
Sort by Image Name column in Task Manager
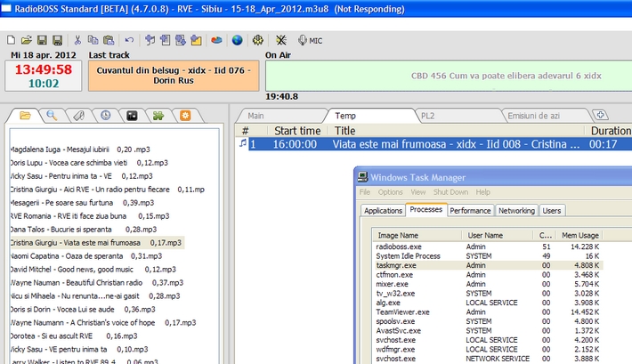pos(417,236)
